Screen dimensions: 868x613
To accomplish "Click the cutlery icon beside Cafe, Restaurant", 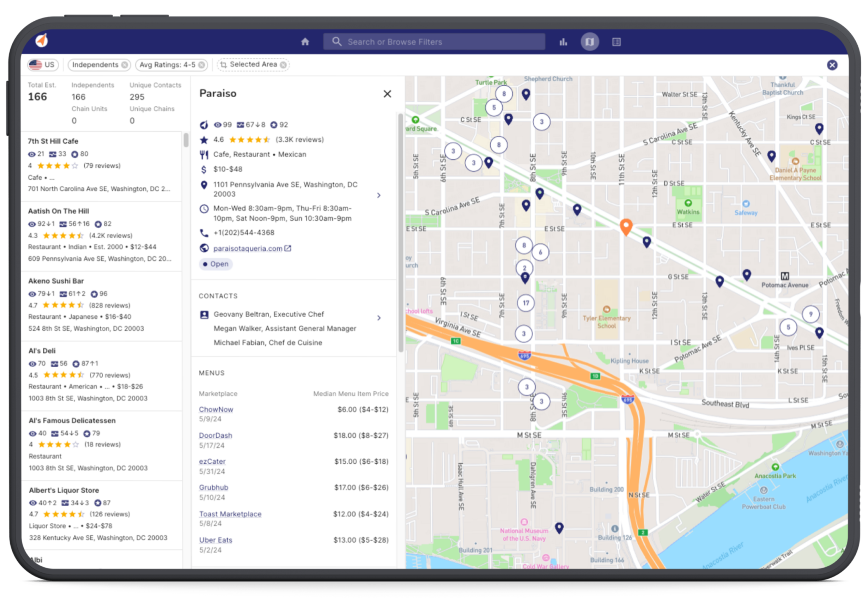I will [x=203, y=154].
